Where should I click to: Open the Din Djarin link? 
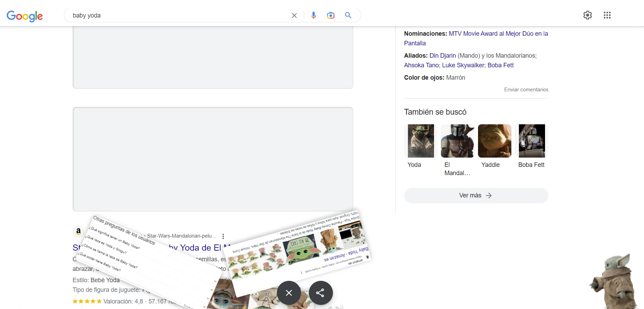(443, 56)
